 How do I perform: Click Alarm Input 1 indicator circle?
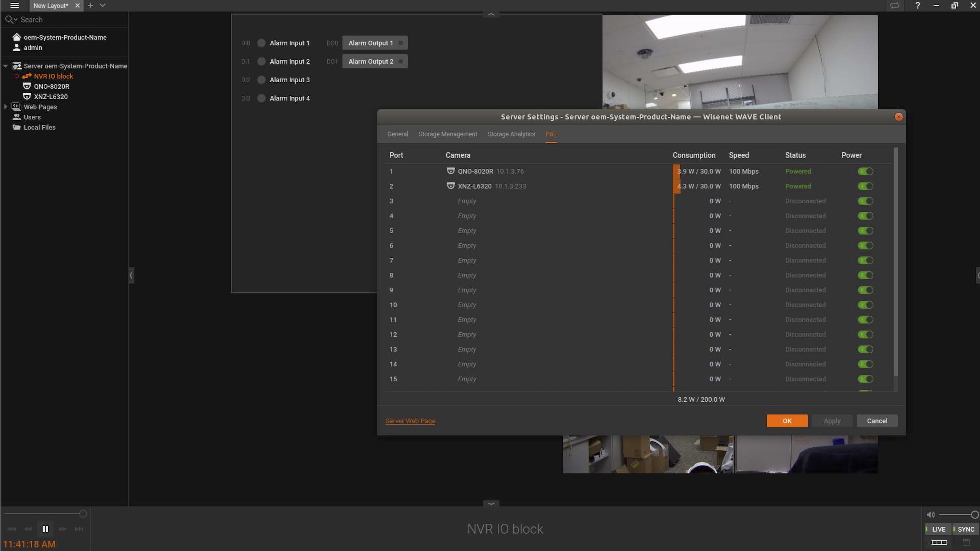pyautogui.click(x=261, y=43)
